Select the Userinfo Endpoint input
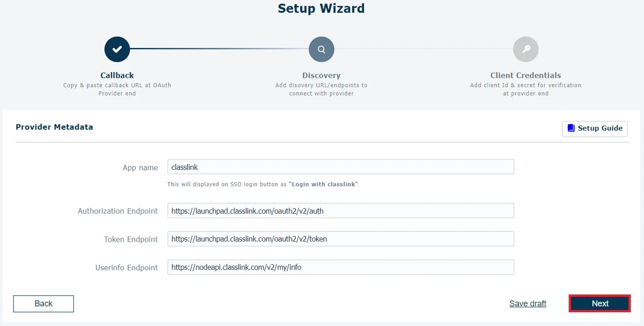Image resolution: width=644 pixels, height=326 pixels. coord(341,267)
